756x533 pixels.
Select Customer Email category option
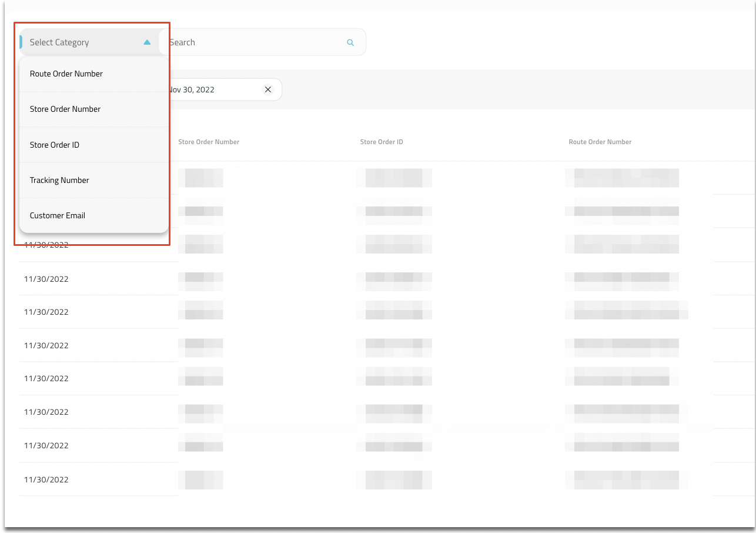58,215
